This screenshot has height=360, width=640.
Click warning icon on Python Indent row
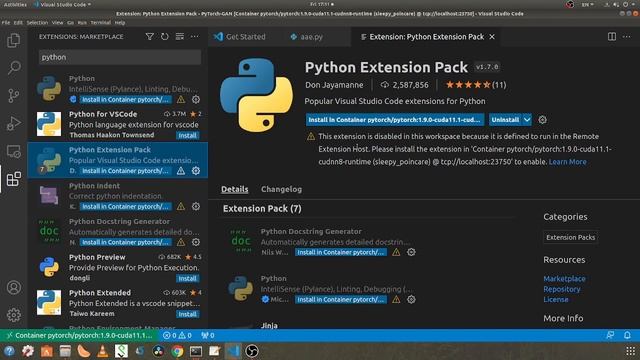click(181, 207)
